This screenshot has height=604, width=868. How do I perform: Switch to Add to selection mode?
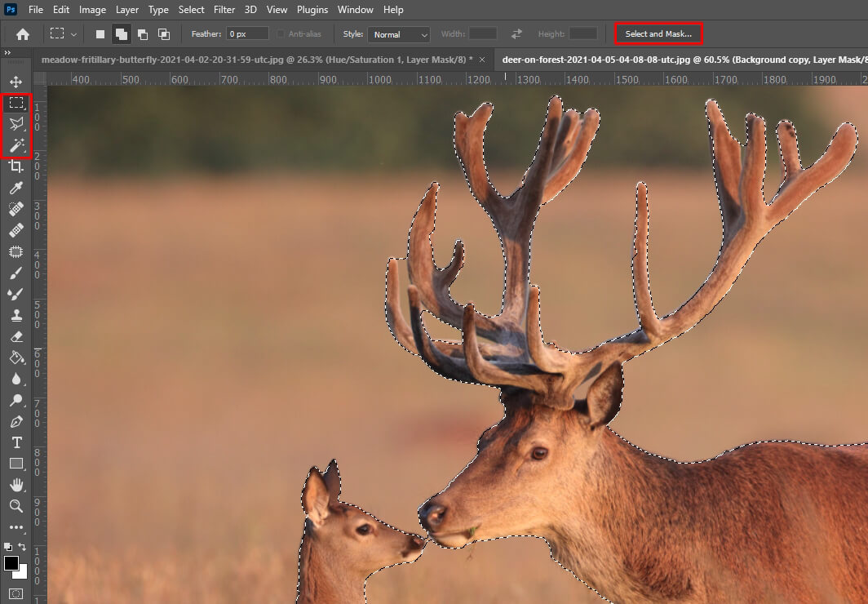pyautogui.click(x=122, y=34)
